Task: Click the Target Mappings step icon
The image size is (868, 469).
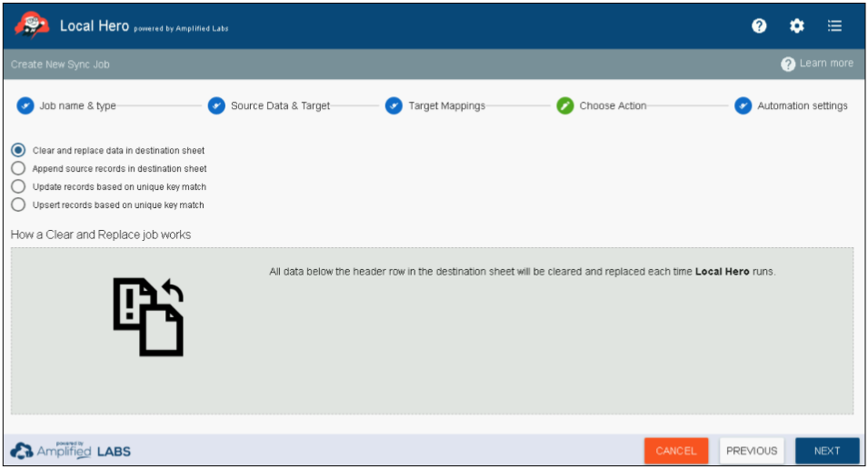Action: click(394, 105)
